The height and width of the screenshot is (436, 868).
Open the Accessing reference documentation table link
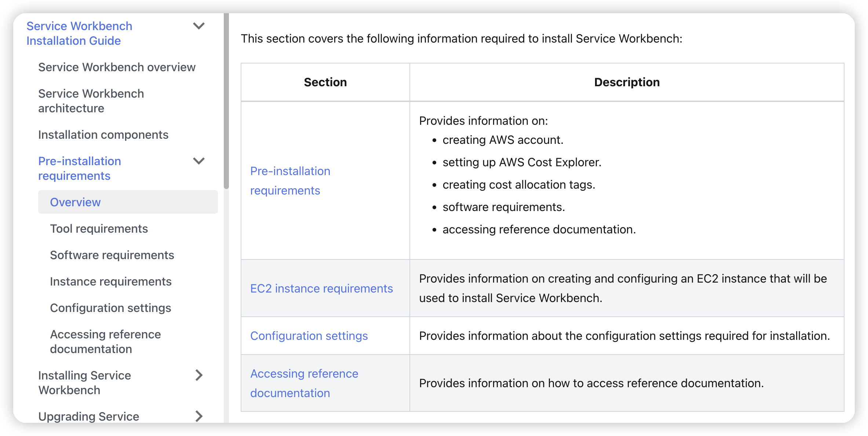pyautogui.click(x=304, y=383)
